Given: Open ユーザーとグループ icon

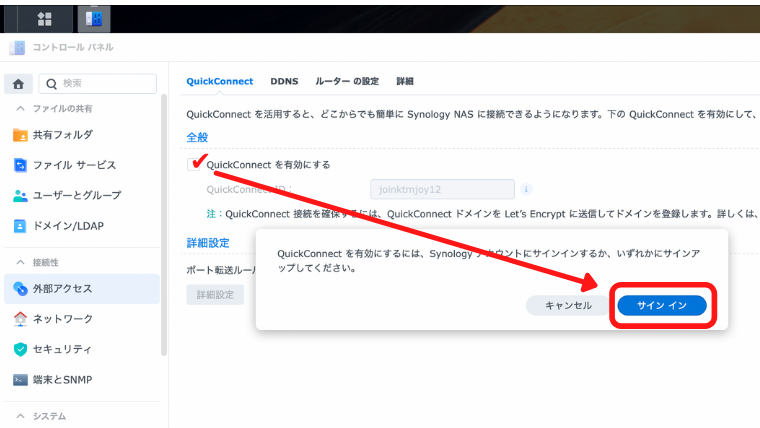Looking at the screenshot, I should pyautogui.click(x=20, y=195).
